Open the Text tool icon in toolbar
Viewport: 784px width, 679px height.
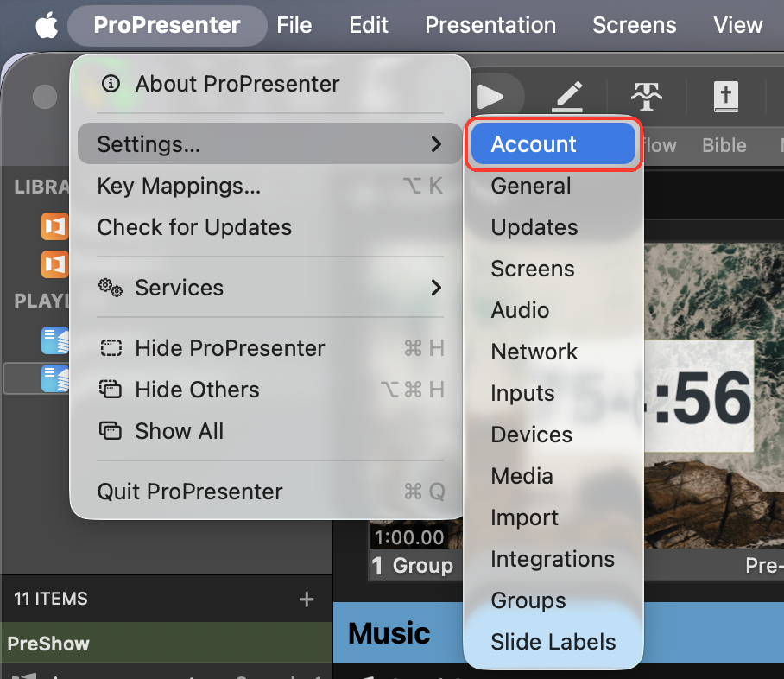pyautogui.click(x=646, y=96)
